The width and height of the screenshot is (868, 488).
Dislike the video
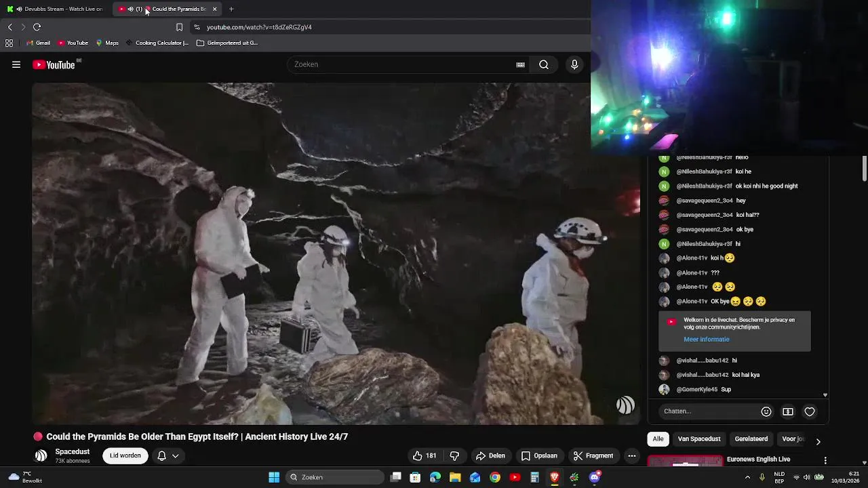click(454, 455)
